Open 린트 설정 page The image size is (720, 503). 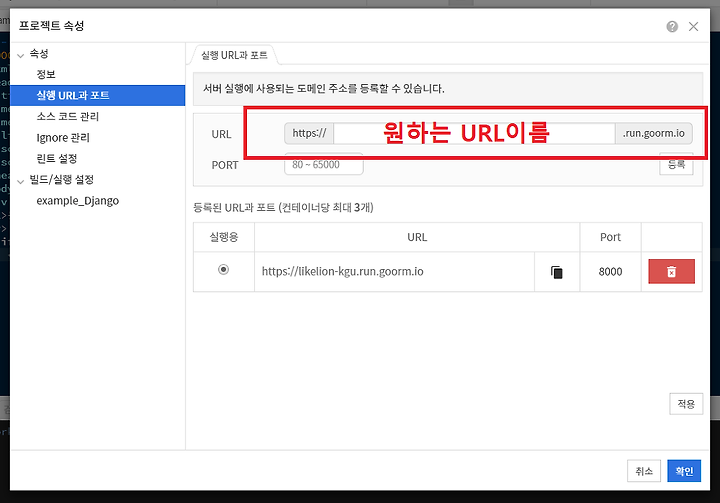(x=57, y=158)
